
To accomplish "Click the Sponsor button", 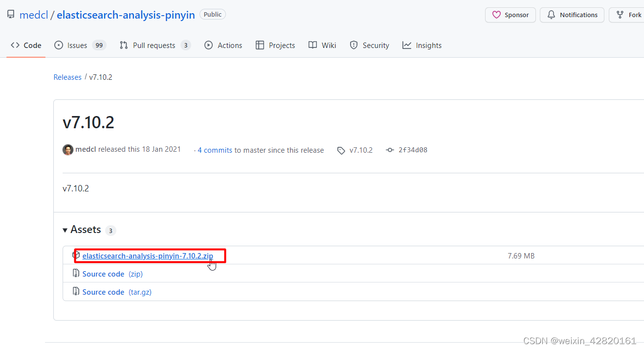I will click(511, 15).
